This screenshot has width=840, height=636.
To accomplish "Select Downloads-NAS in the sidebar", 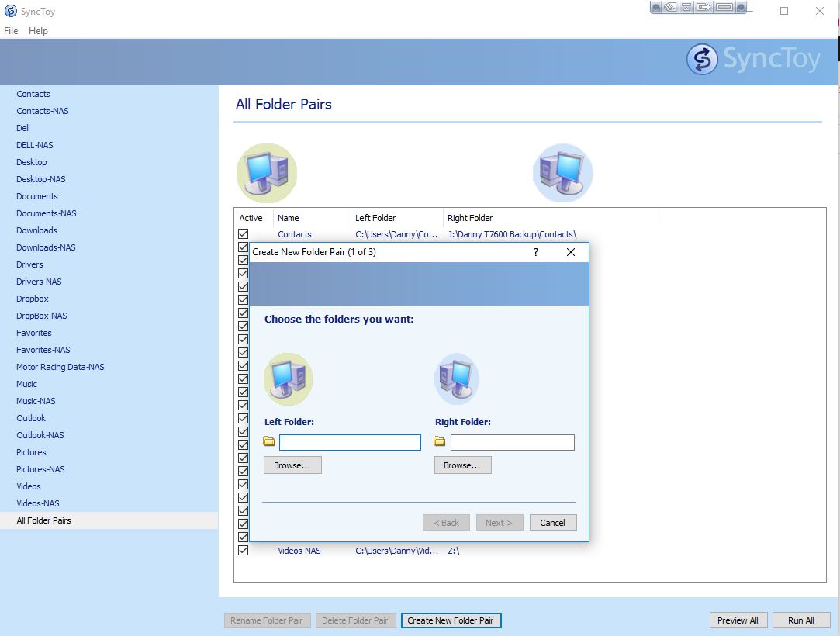I will click(46, 247).
